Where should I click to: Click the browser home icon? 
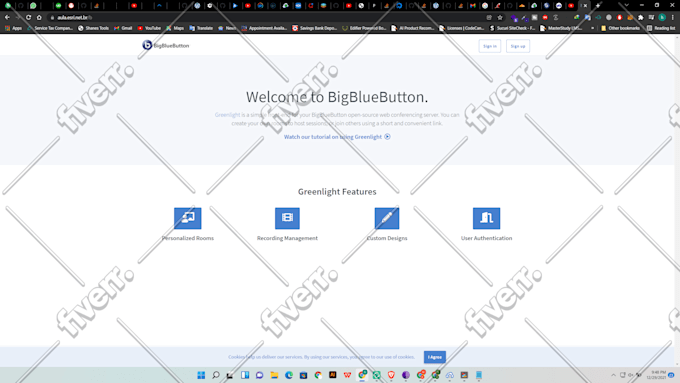(39, 17)
